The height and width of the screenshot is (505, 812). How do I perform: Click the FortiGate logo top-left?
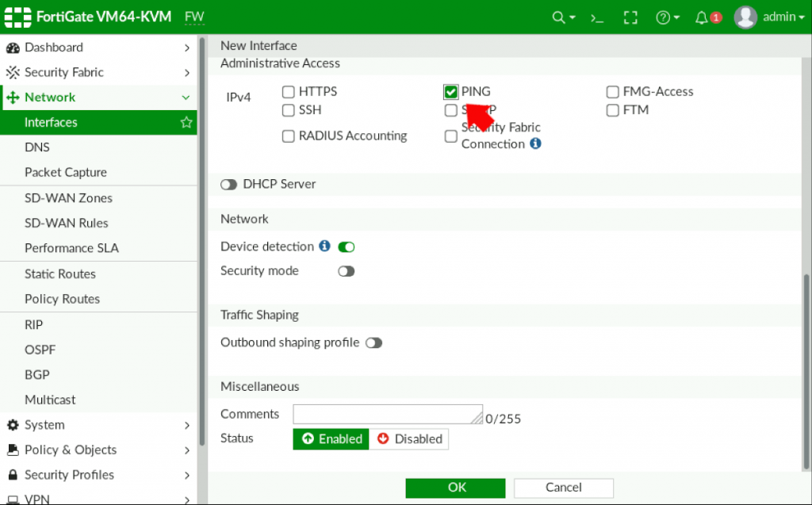[x=17, y=16]
